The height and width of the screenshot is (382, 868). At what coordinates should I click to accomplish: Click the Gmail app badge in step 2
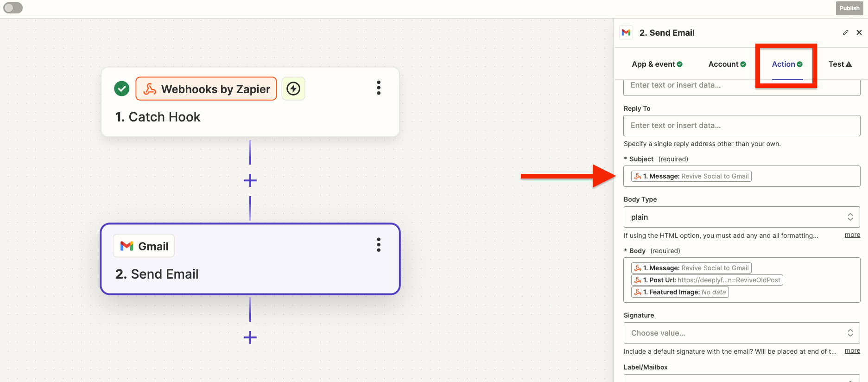point(144,246)
